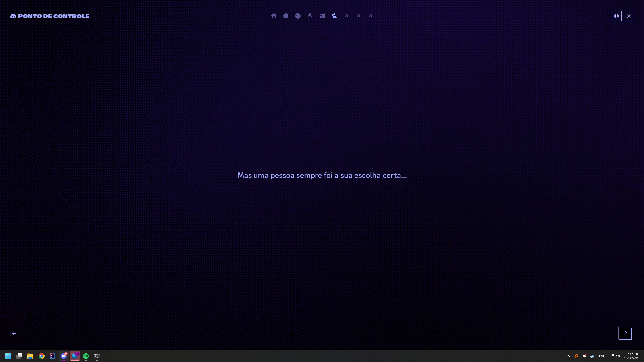Screen dimensions: 644x362
Task: Open the games recap section
Action: click(322, 16)
